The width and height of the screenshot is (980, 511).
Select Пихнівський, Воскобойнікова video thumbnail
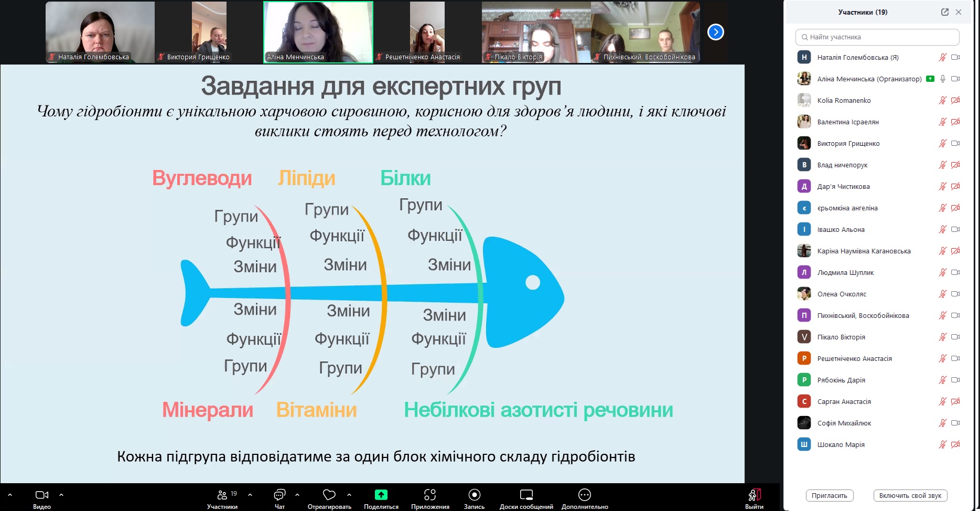point(645,32)
